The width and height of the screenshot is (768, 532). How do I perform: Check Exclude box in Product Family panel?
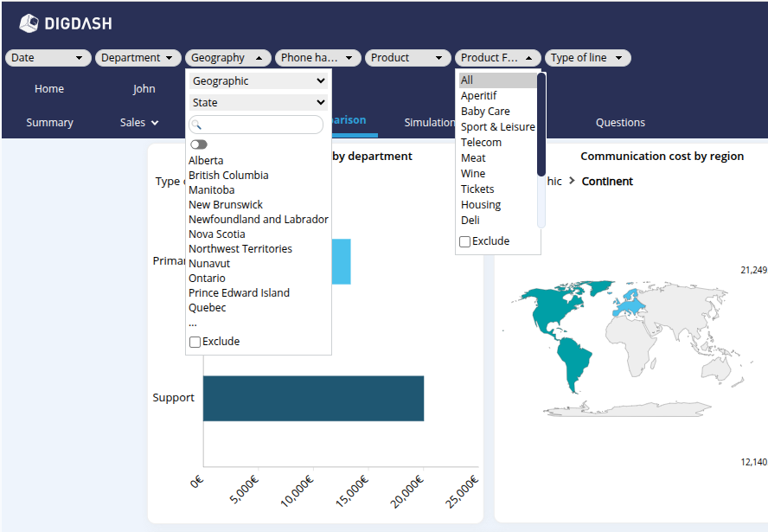[x=465, y=241]
